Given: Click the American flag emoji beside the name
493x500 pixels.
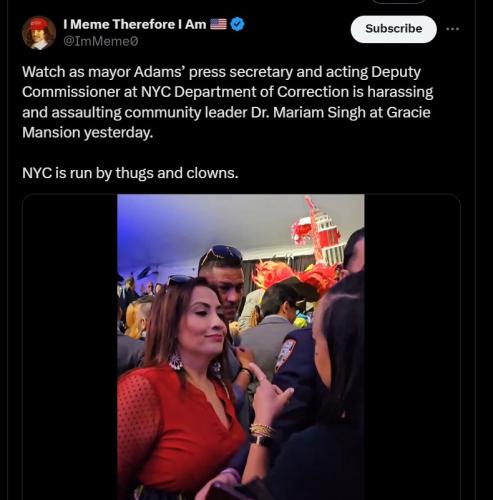Looking at the screenshot, I should coord(218,24).
